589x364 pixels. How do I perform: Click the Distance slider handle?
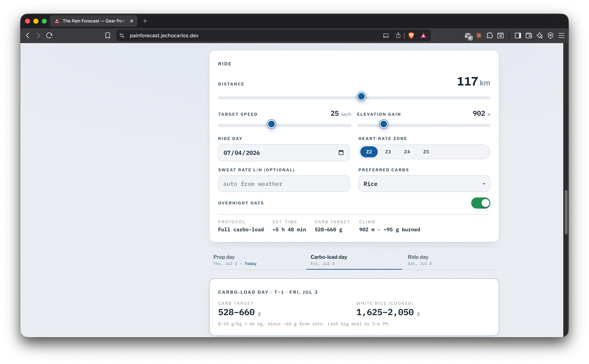point(361,96)
